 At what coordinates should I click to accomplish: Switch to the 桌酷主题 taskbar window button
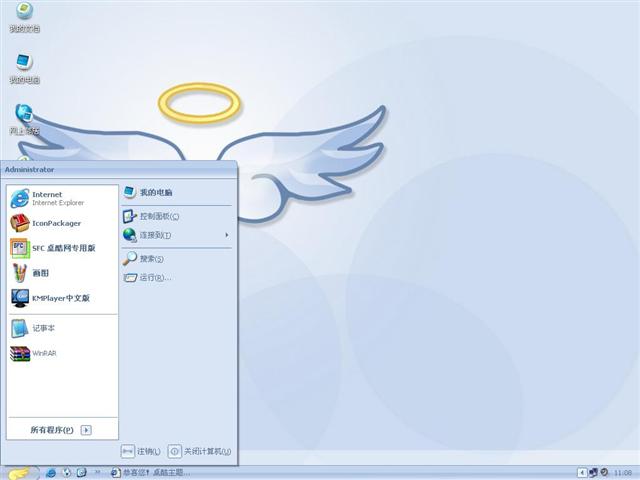click(x=150, y=473)
